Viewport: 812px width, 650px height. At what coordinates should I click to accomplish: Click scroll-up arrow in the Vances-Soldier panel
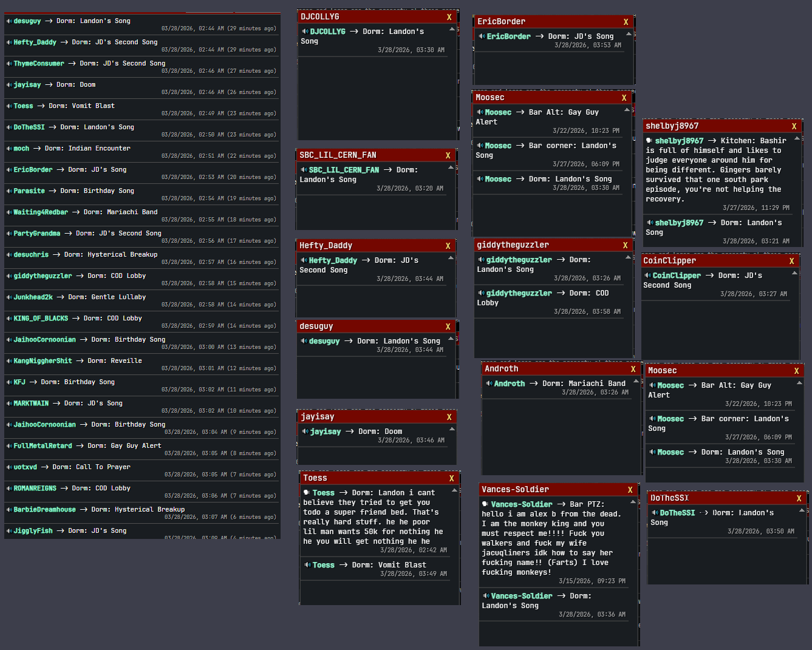pos(633,502)
